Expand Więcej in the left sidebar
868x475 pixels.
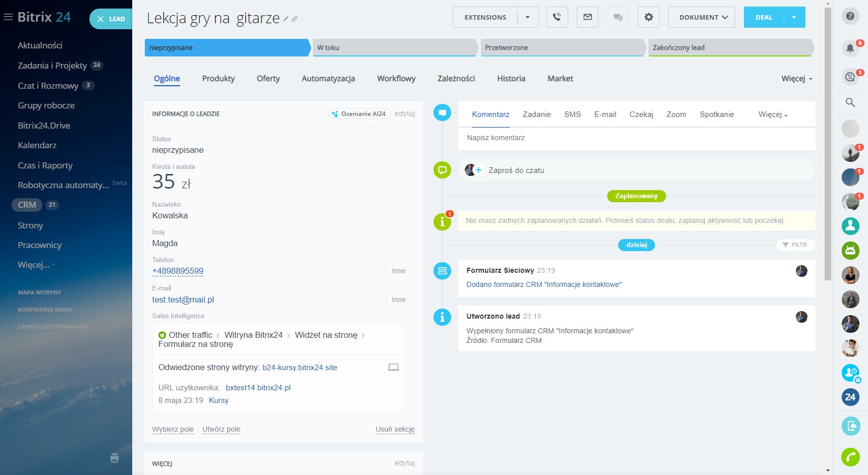[35, 265]
